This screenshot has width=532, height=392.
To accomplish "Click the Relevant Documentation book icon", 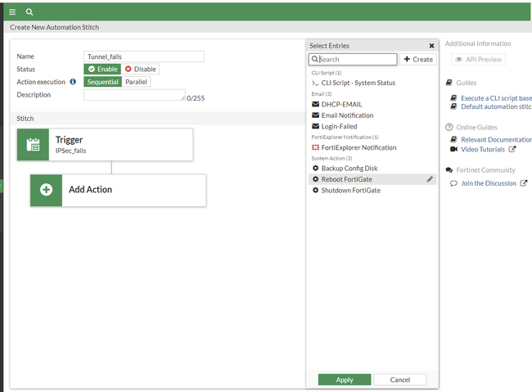I will coord(453,139).
